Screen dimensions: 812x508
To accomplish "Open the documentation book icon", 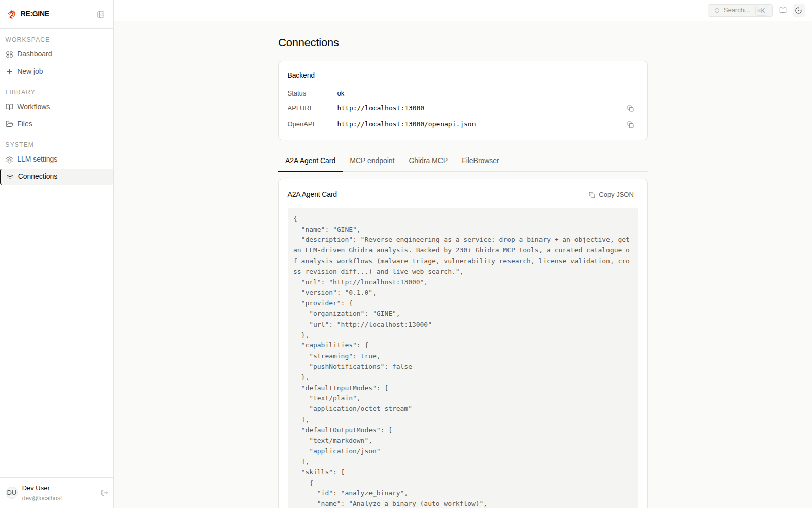I will coord(783,10).
